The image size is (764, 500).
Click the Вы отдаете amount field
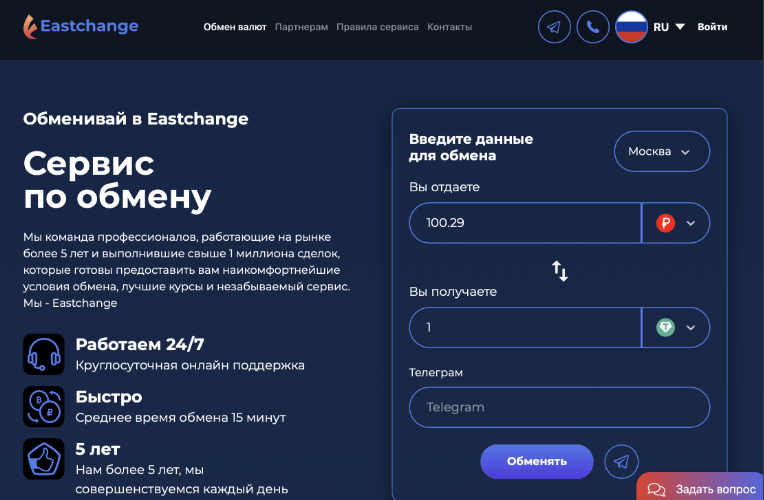[525, 223]
